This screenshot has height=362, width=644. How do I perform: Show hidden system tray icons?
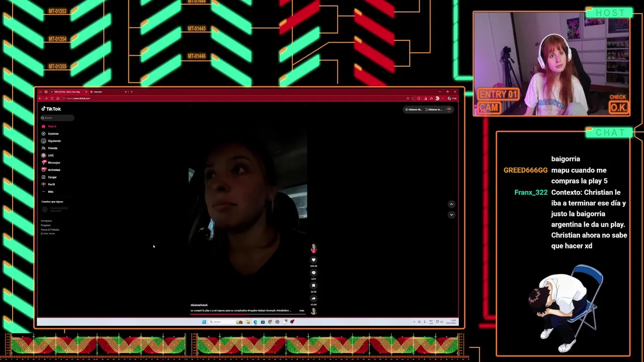coord(414,322)
